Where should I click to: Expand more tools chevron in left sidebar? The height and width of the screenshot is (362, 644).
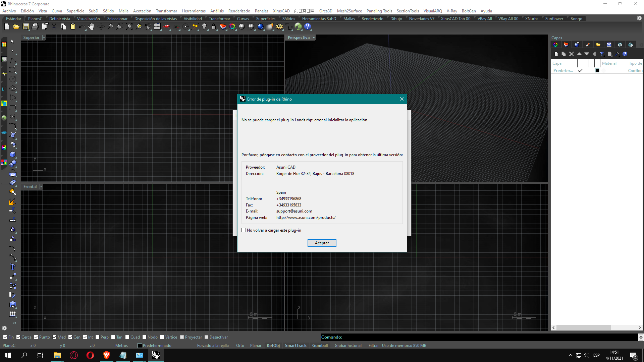[x=14, y=323]
